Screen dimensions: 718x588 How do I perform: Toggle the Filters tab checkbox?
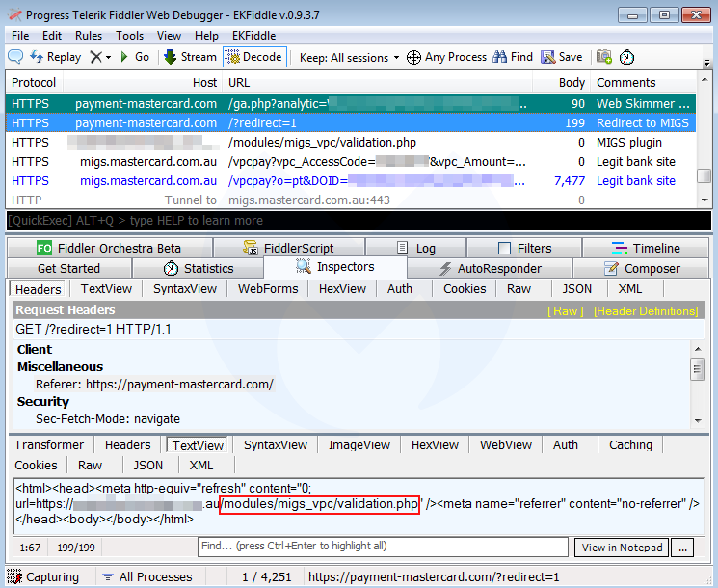coord(504,248)
